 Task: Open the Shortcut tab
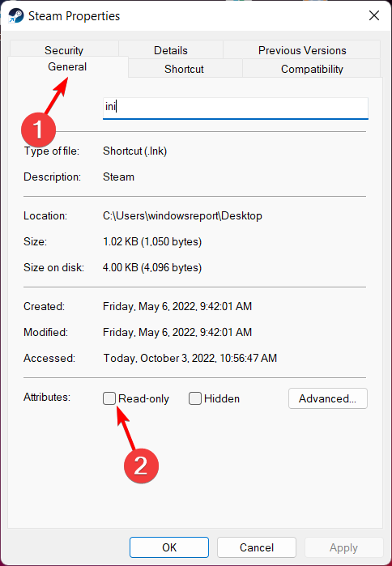[x=184, y=69]
